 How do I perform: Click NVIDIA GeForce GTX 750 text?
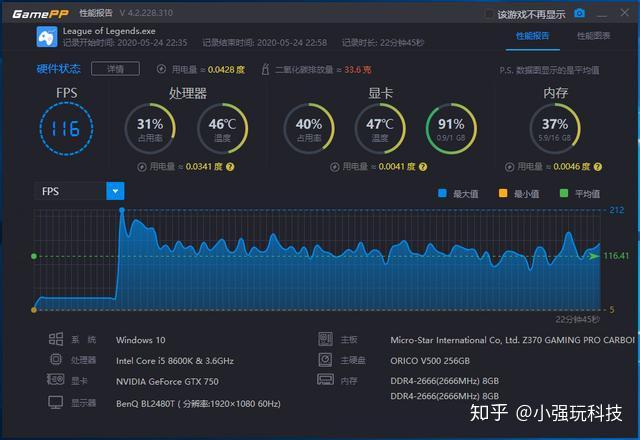[167, 382]
